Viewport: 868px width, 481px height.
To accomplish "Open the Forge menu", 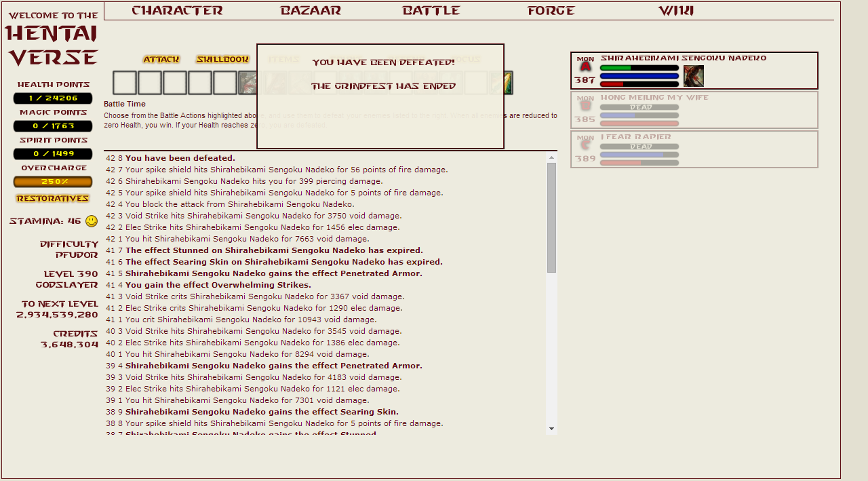I will point(551,11).
